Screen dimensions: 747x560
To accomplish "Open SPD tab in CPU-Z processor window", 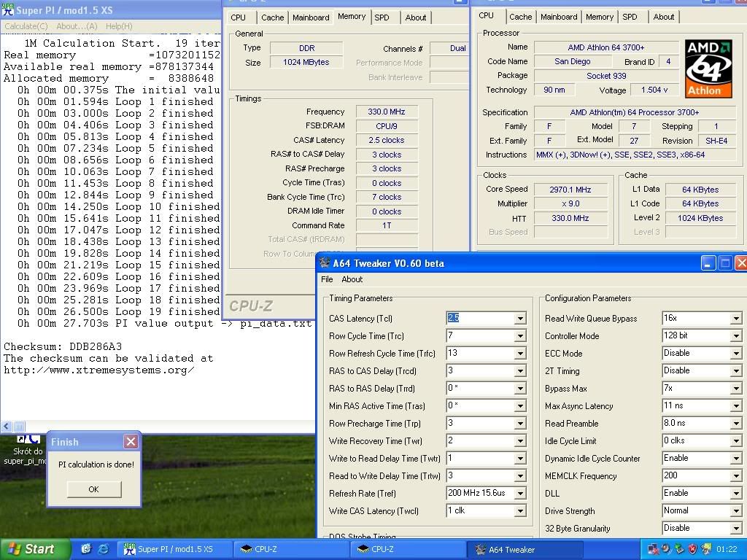I will 630,17.
